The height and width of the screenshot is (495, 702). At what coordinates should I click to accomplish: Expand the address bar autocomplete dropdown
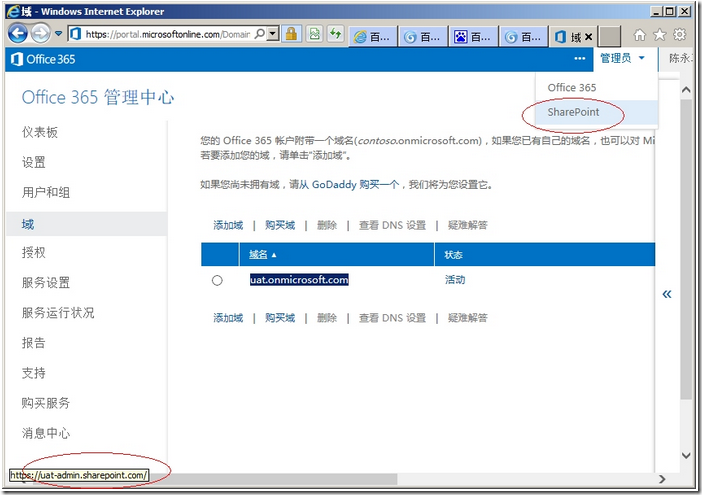coord(273,34)
